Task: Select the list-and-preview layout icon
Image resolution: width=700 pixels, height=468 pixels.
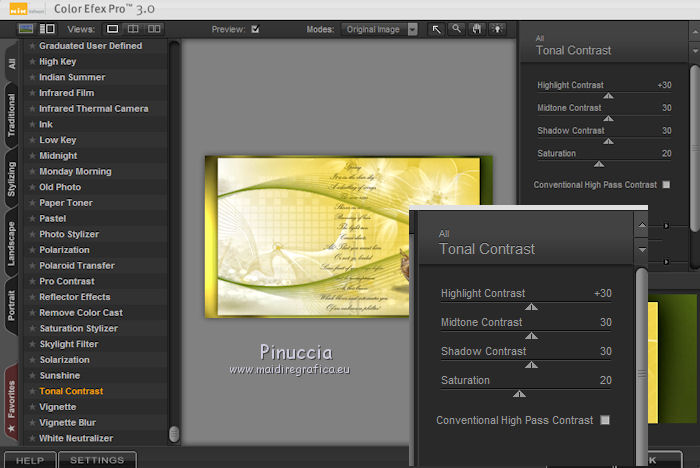Action: [47, 29]
